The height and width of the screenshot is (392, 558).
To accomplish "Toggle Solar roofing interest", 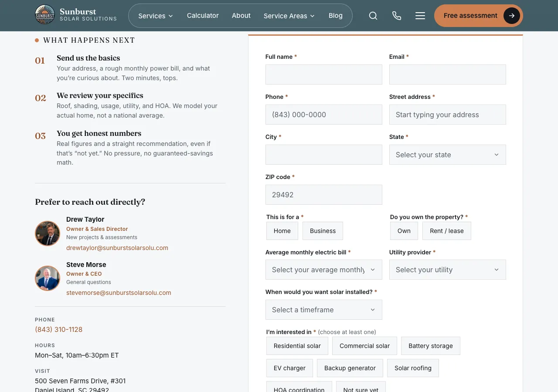I will (x=413, y=368).
